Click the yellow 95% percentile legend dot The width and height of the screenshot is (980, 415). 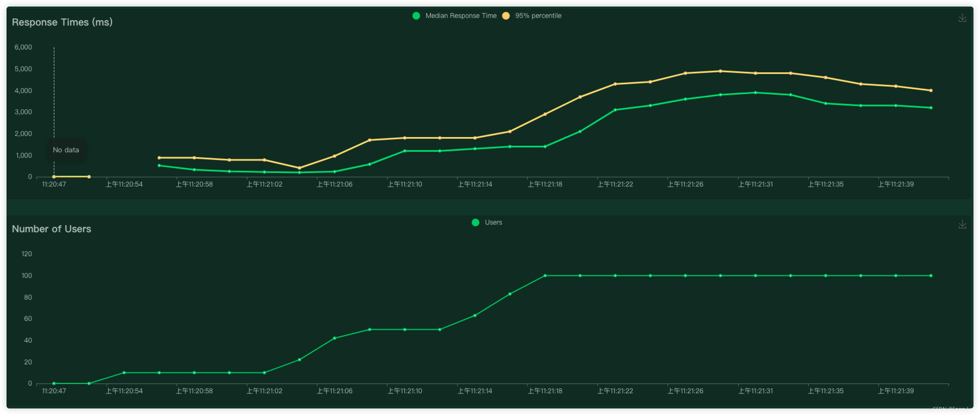click(506, 16)
